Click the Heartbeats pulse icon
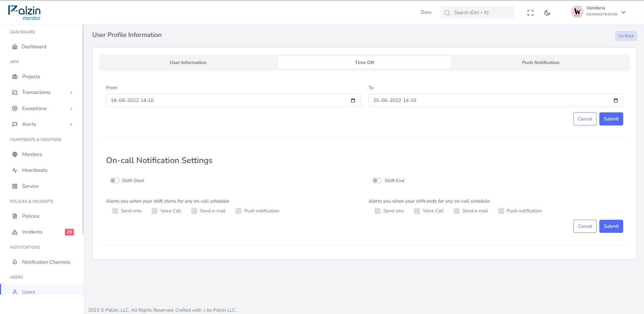The image size is (644, 314). (x=15, y=170)
